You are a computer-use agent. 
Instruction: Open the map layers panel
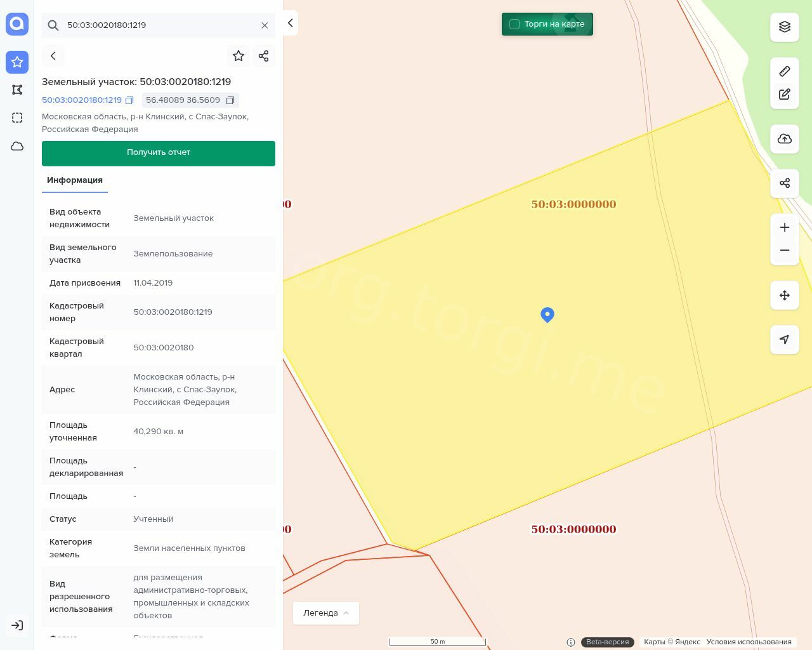coord(785,27)
